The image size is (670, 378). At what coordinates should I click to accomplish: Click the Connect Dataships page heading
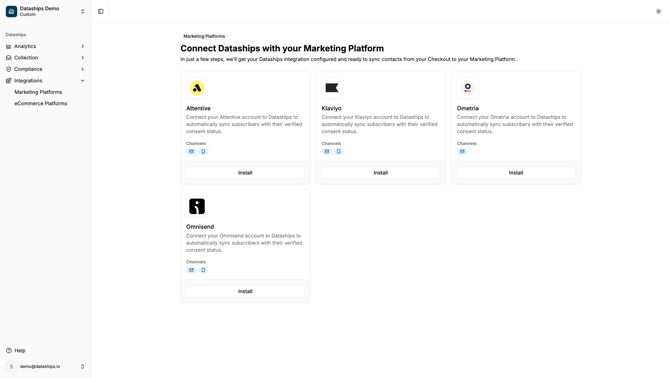282,48
